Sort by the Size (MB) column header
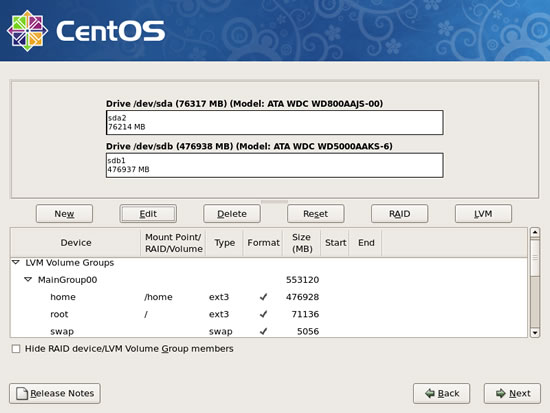This screenshot has width=550, height=413. pos(302,242)
